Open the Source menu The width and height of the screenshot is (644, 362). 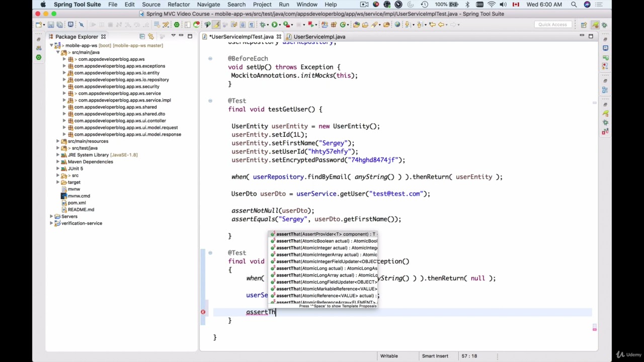tap(151, 5)
